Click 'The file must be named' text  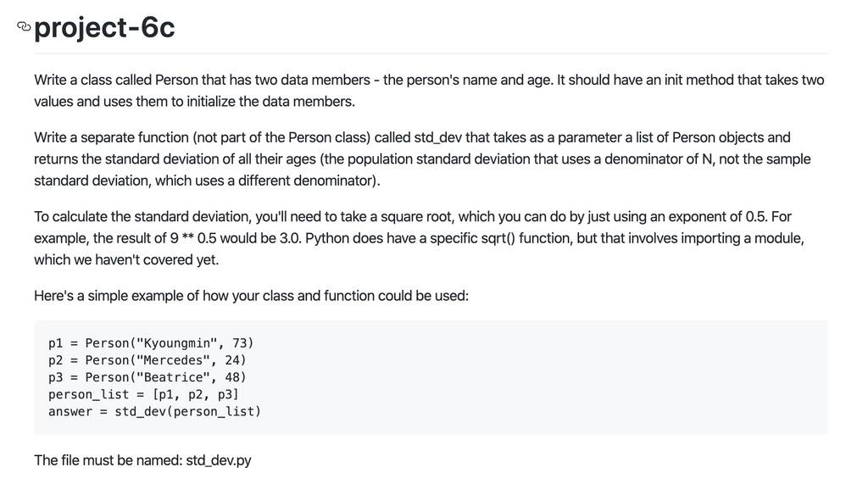coord(108,460)
